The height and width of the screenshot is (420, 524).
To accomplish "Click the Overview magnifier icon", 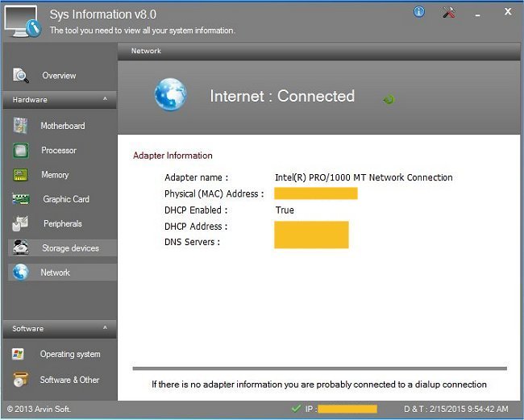I will point(21,75).
